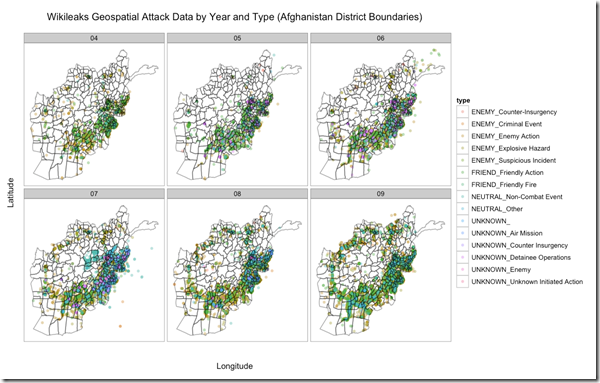
Task: Click the FRIEND_Friendly Action legend color key
Action: 462,173
